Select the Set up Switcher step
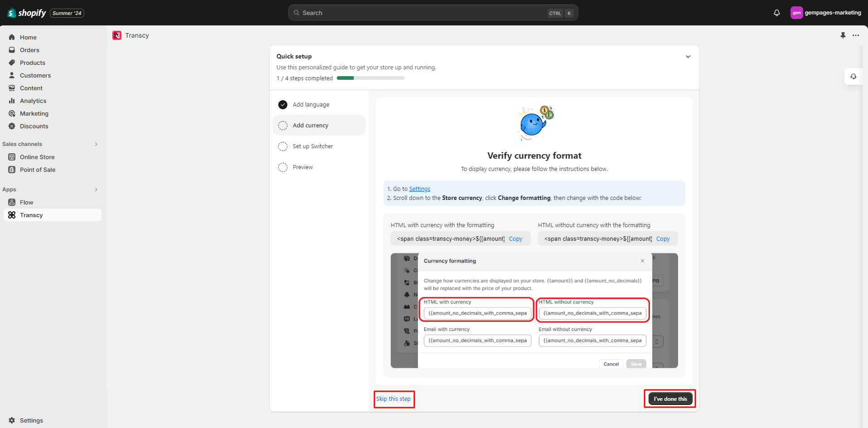Screen dimensions: 868x428 [313, 146]
